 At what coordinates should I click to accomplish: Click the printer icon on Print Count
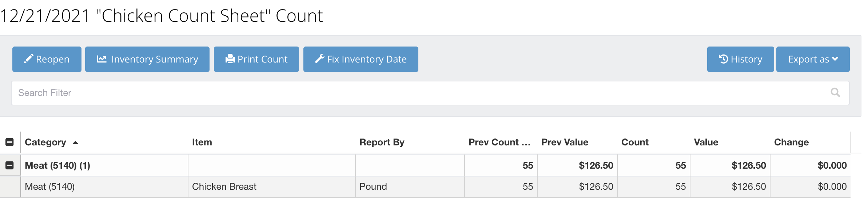(230, 59)
